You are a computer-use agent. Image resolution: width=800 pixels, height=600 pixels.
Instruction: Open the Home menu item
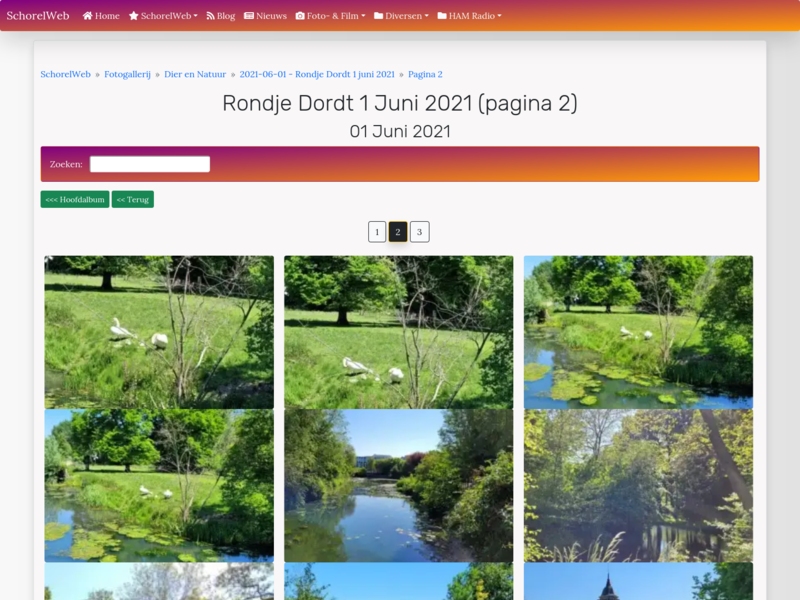(101, 16)
